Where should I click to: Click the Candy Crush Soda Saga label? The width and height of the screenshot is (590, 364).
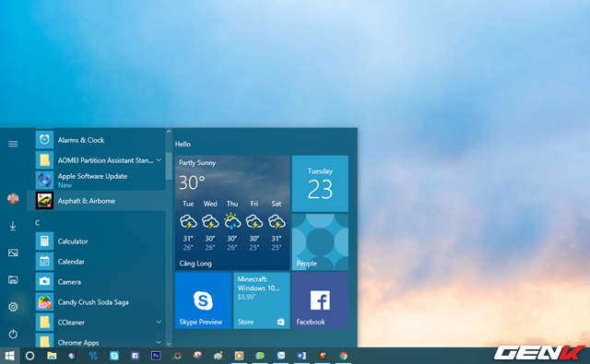click(93, 302)
